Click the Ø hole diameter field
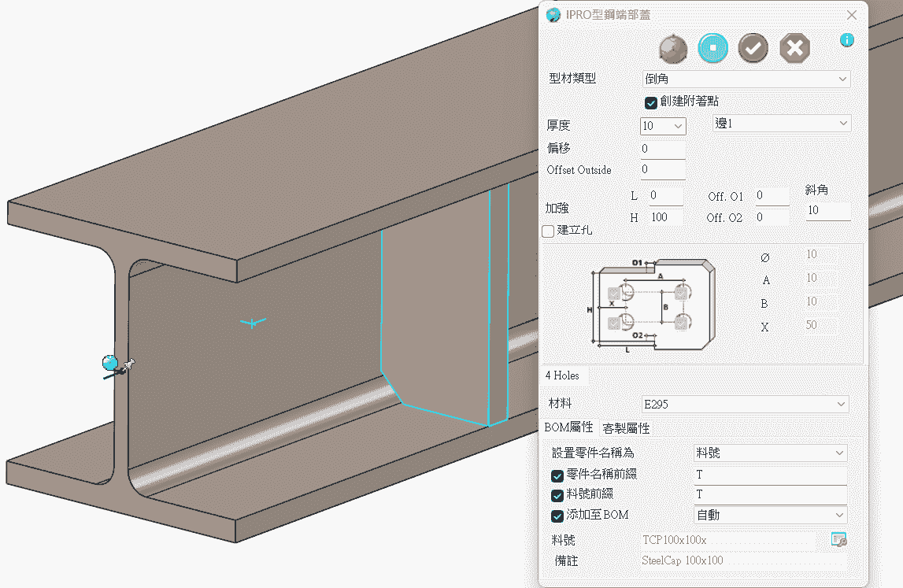This screenshot has width=903, height=588. (820, 254)
